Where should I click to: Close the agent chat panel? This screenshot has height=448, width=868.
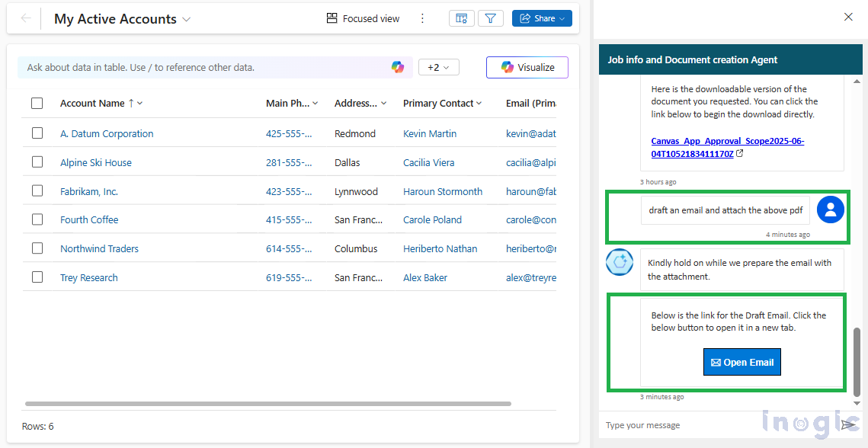pos(848,18)
